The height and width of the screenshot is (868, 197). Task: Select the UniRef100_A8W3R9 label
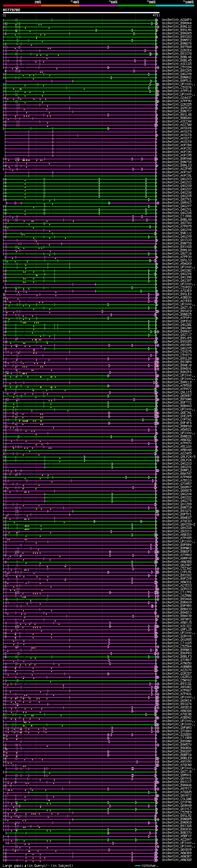177,853
